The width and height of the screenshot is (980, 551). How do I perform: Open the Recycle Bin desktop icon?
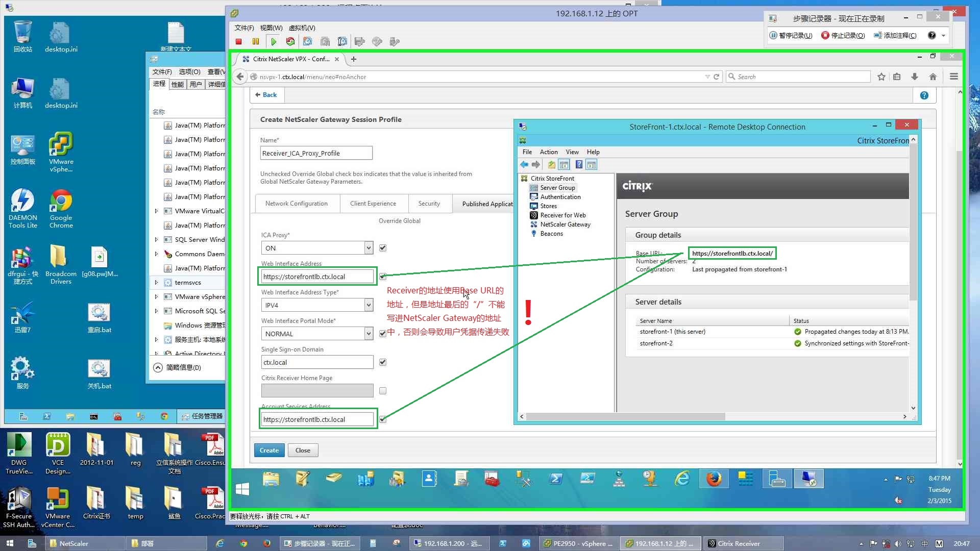23,36
